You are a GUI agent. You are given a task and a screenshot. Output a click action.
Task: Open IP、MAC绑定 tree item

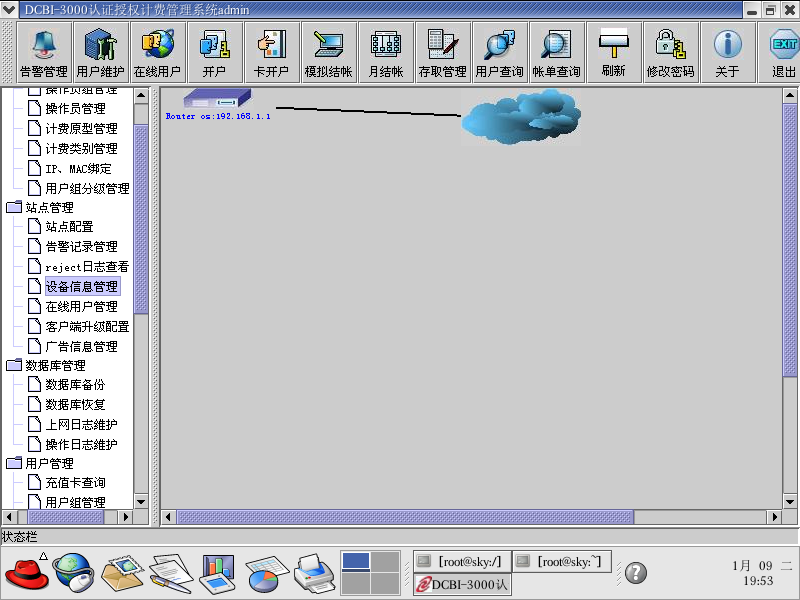click(x=78, y=168)
